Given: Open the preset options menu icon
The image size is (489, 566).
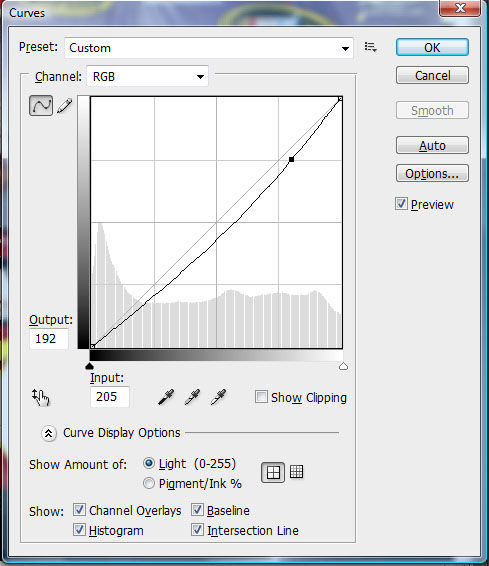Looking at the screenshot, I should coord(371,47).
